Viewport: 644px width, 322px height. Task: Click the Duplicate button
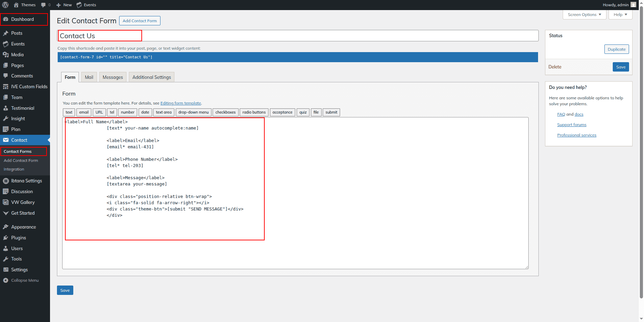(616, 49)
